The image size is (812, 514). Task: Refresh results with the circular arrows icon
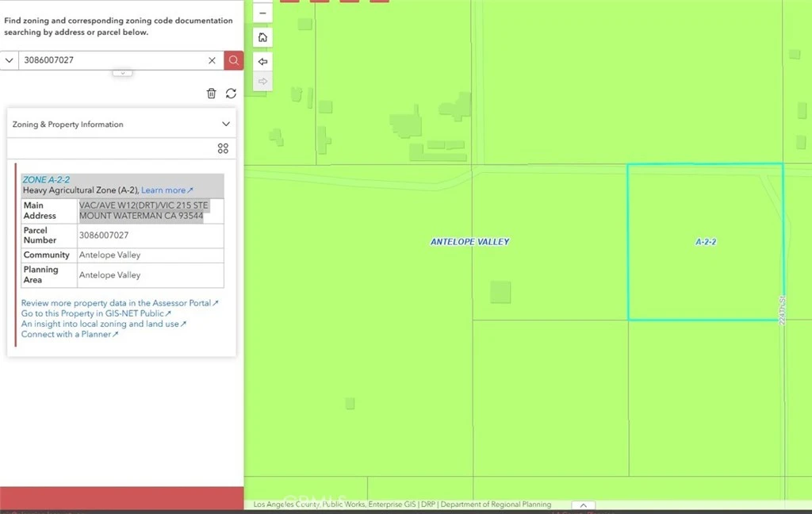pyautogui.click(x=231, y=94)
